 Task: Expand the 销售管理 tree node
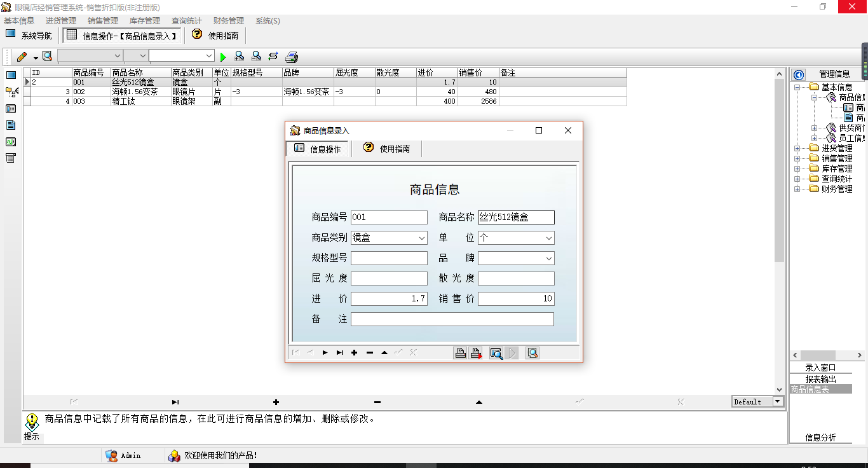pyautogui.click(x=797, y=158)
